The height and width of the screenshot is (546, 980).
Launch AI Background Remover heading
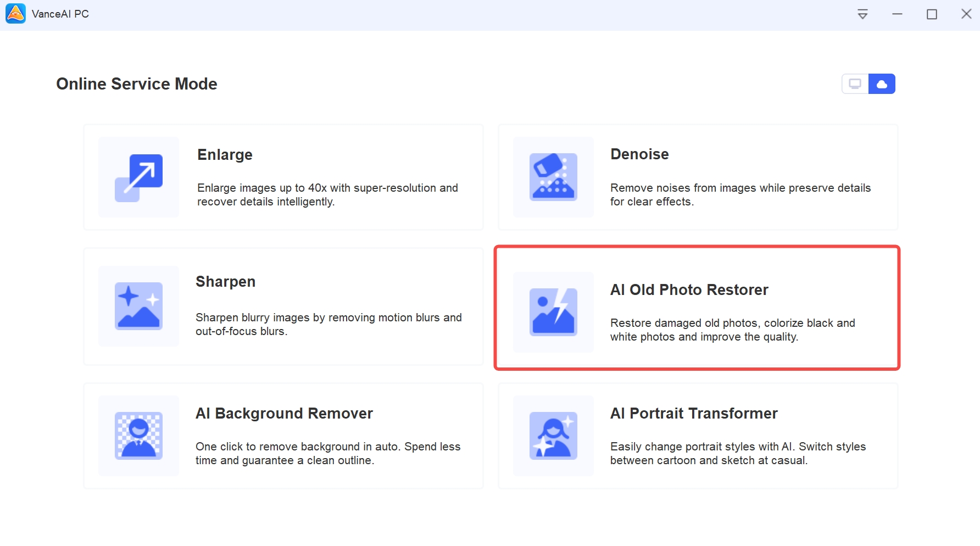(284, 414)
